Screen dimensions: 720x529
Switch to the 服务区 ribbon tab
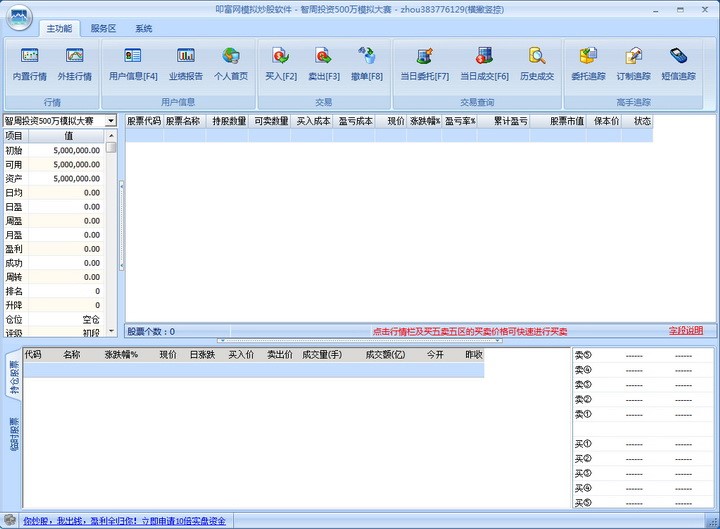click(103, 29)
